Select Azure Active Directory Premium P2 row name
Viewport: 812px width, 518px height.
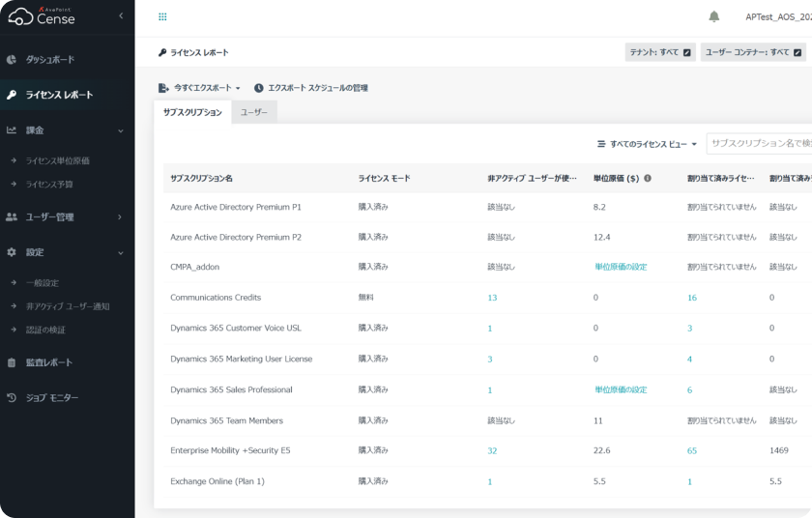pos(236,237)
